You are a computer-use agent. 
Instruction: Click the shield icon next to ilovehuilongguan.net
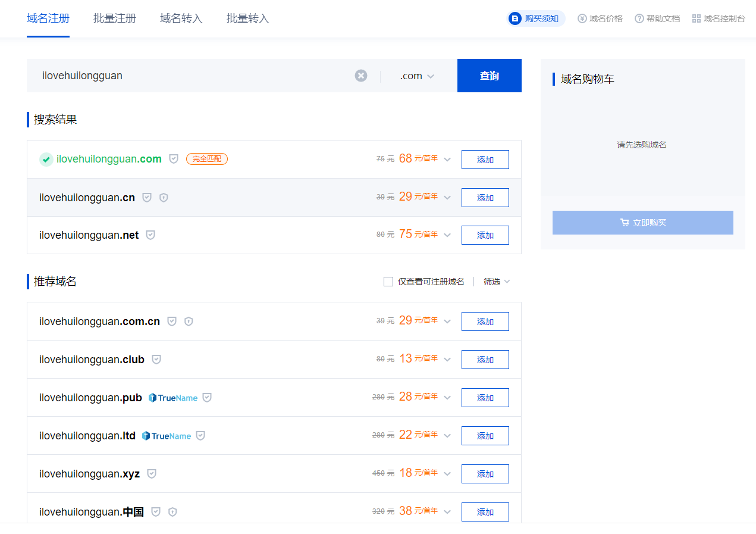[x=150, y=235]
